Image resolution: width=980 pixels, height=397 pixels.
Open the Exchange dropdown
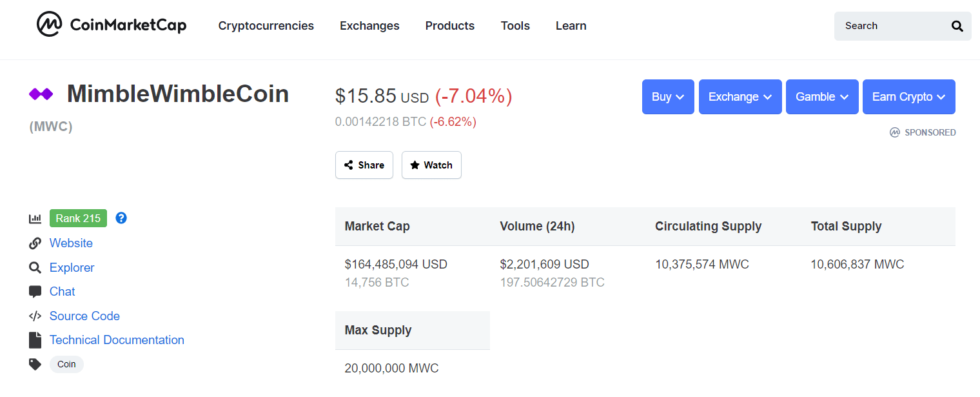click(x=740, y=96)
